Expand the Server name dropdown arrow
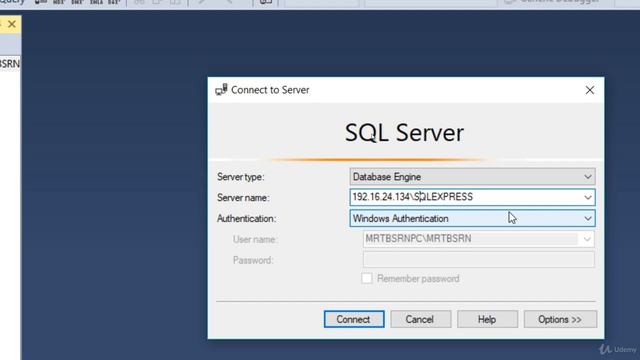This screenshot has height=360, width=640. 587,198
